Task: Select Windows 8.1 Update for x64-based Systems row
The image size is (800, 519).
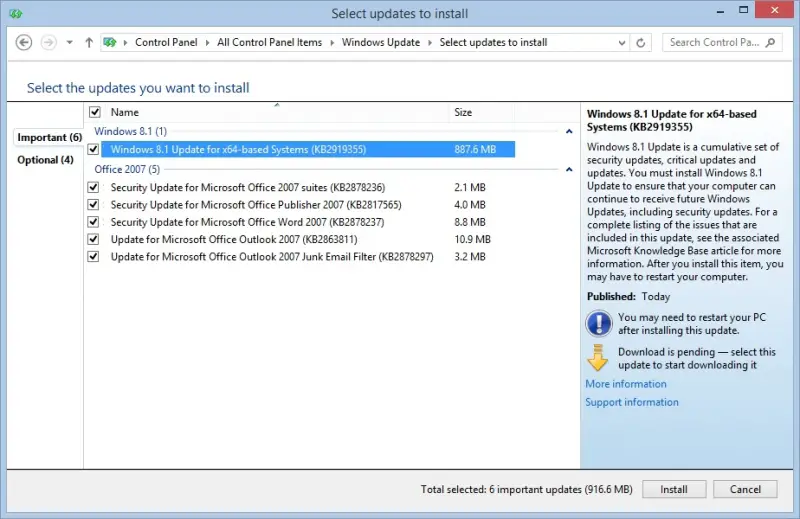Action: (x=308, y=150)
